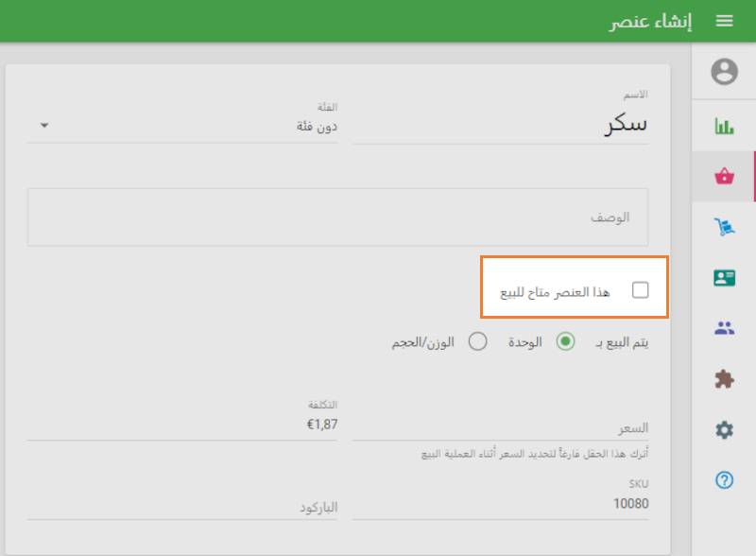Open the inventory management hand-truck icon

723,226
